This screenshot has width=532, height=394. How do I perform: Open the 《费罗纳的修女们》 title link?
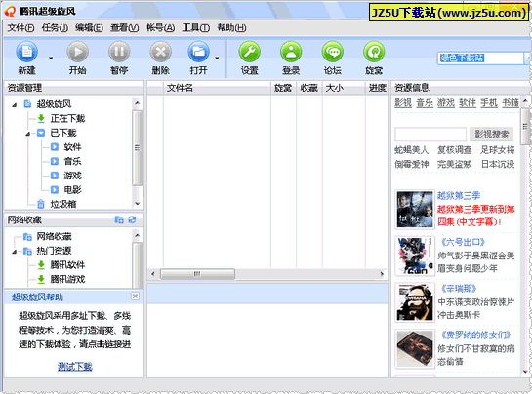[x=475, y=335]
